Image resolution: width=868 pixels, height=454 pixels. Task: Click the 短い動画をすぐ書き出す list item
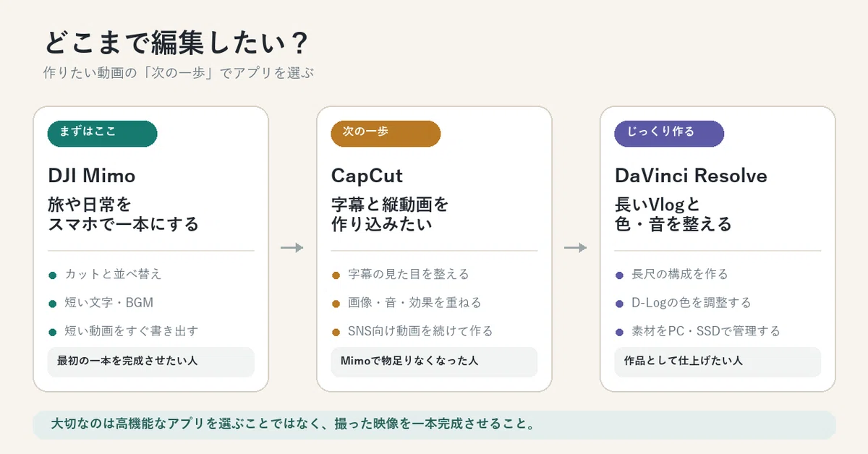132,331
